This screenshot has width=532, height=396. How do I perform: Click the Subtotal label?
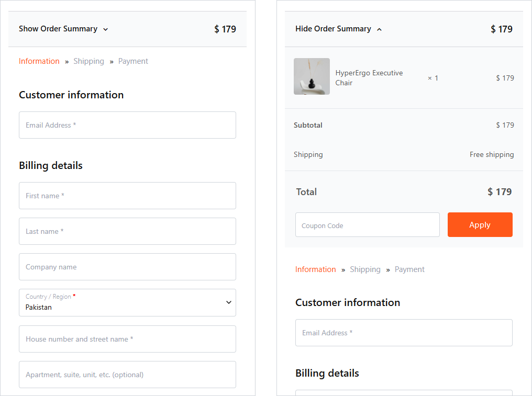pos(308,125)
